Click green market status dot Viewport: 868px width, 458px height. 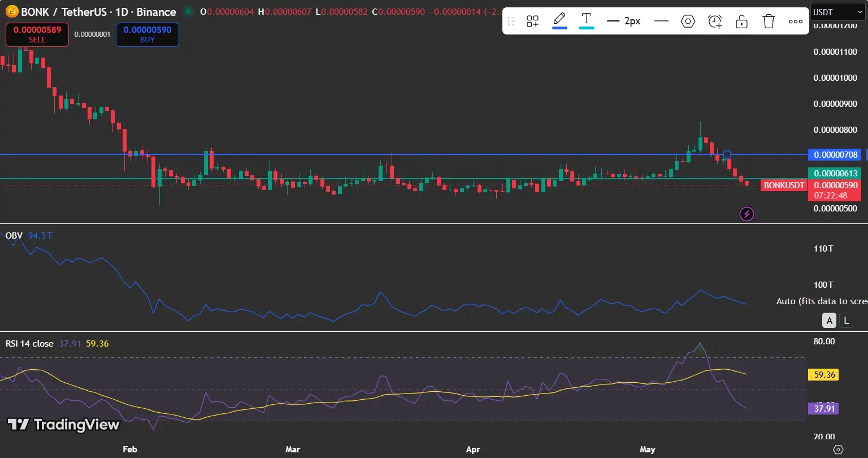pos(188,11)
